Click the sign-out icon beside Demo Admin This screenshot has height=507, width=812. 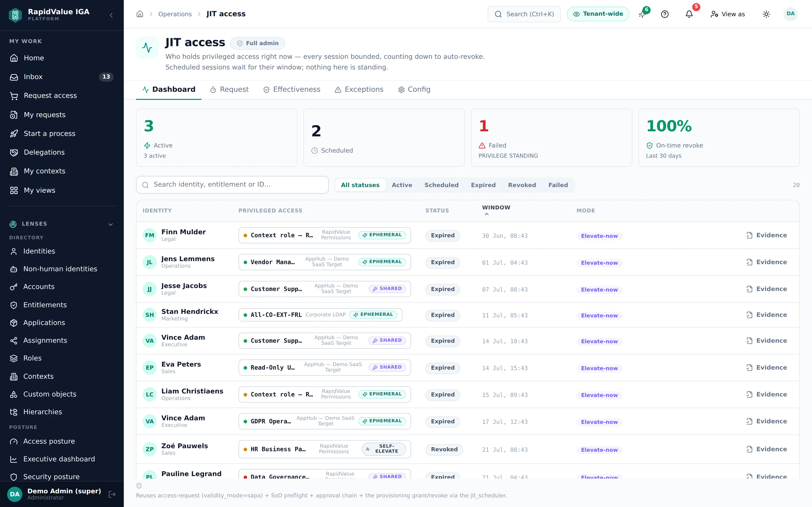pos(112,494)
